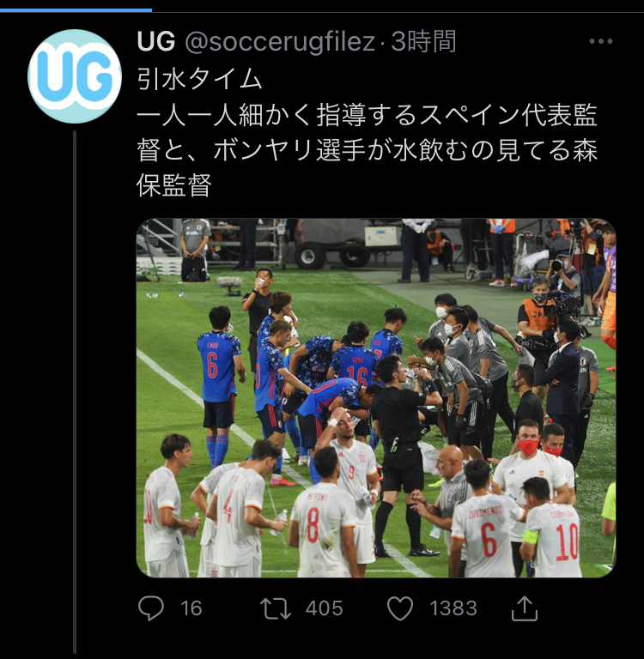Click the 保監督 last text line
The height and width of the screenshot is (659, 644).
pos(173,185)
